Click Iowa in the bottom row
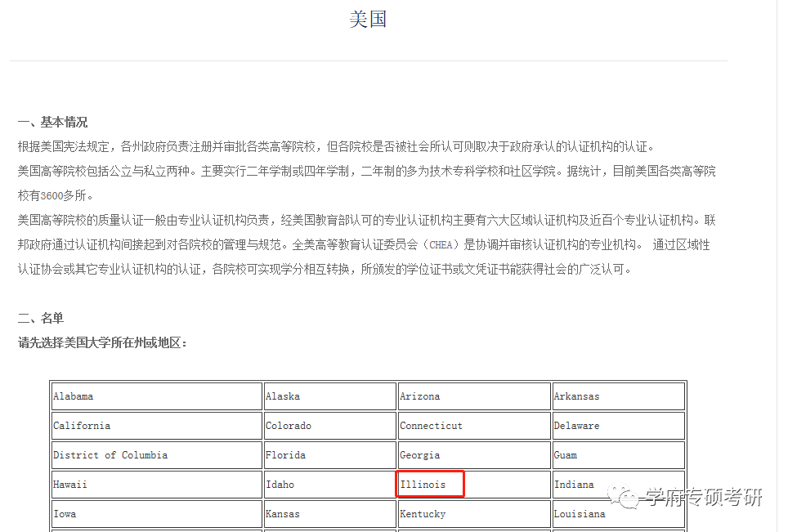788x532 pixels. tap(64, 513)
